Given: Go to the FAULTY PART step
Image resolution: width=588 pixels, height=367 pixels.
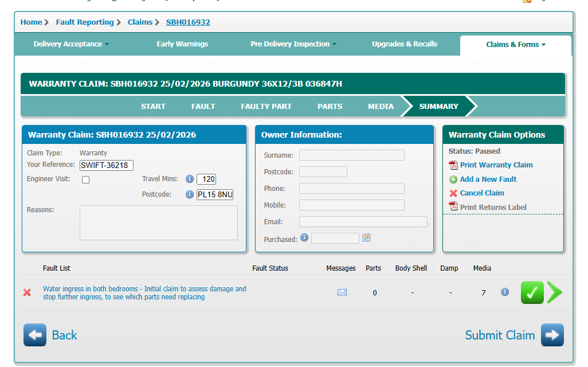Looking at the screenshot, I should [x=266, y=106].
